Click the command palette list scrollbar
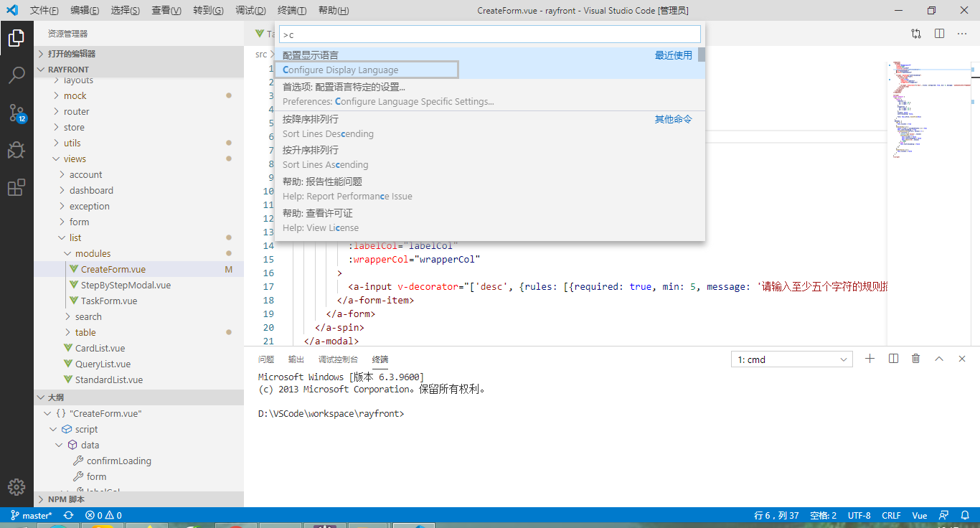Viewport: 980px width, 528px height. pyautogui.click(x=701, y=55)
